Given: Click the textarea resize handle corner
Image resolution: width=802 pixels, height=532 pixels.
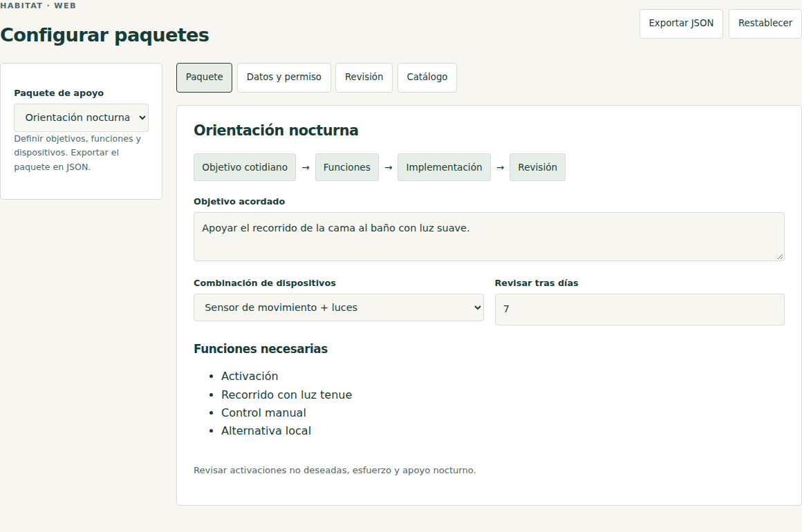Looking at the screenshot, I should tap(780, 256).
